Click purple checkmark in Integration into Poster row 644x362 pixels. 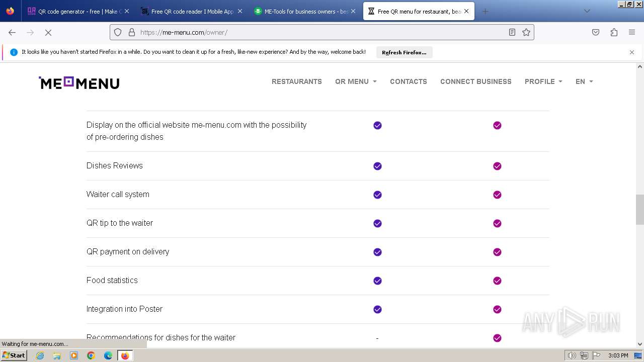pos(377,309)
